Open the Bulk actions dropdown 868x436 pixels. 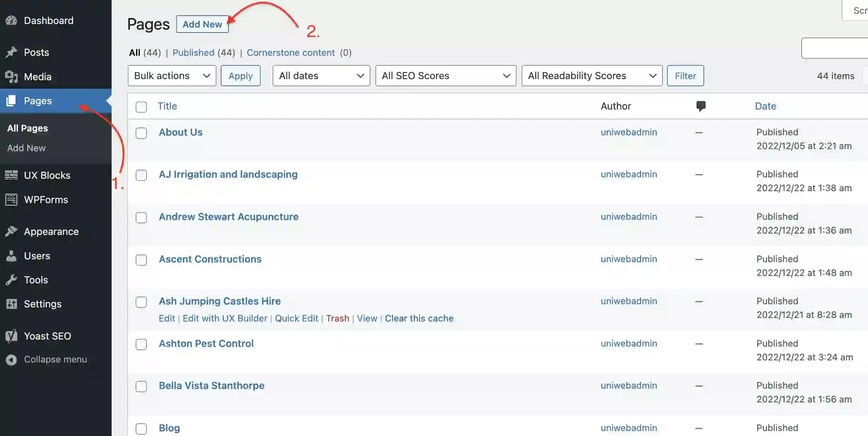click(x=172, y=76)
